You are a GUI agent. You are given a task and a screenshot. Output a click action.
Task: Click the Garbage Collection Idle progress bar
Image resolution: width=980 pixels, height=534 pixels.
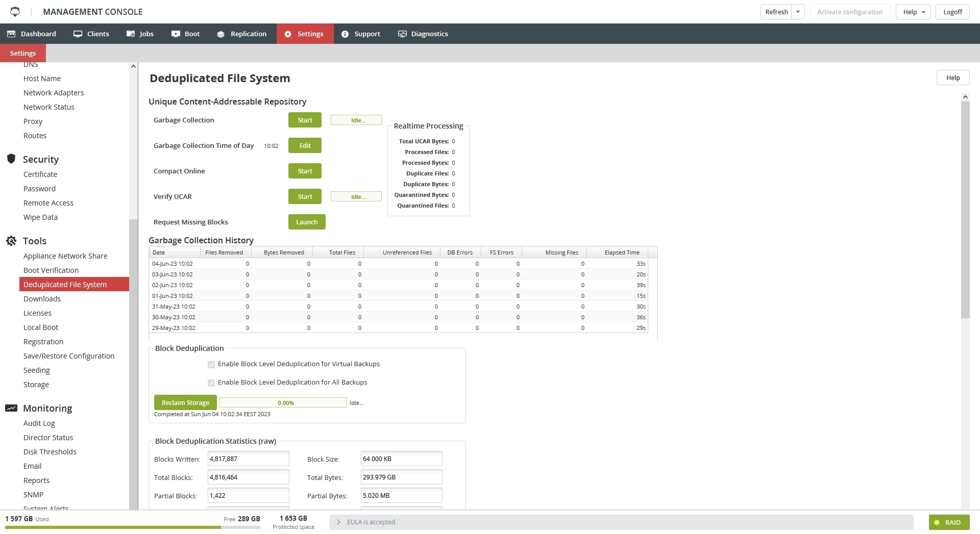pyautogui.click(x=356, y=120)
